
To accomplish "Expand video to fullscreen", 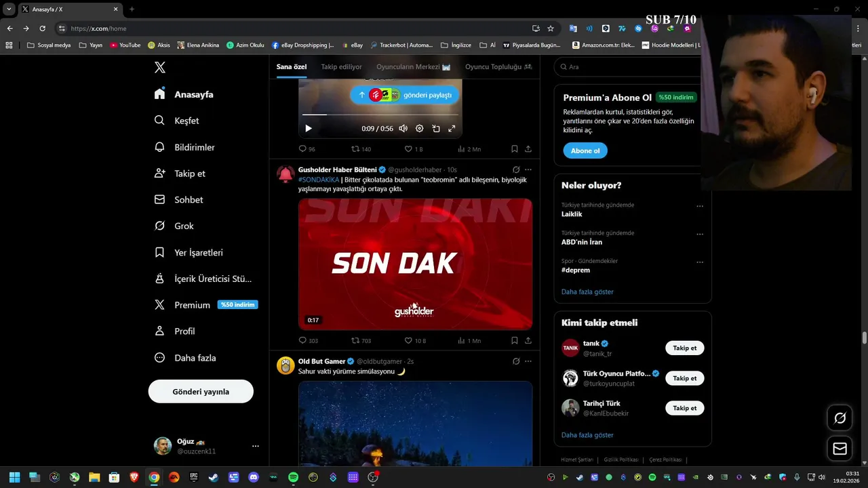I will coord(452,129).
